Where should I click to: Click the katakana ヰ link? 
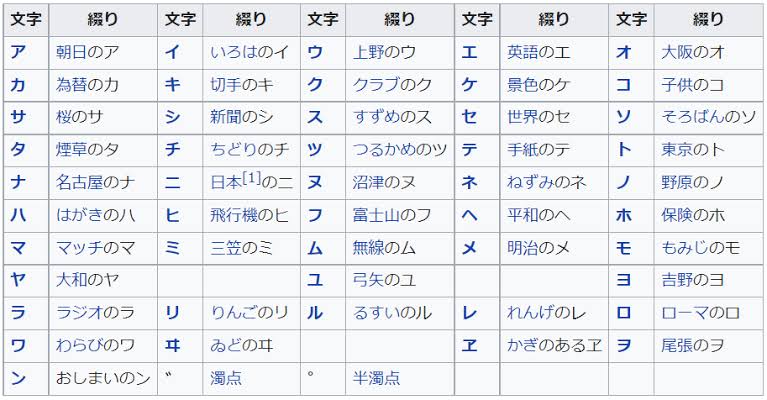172,345
